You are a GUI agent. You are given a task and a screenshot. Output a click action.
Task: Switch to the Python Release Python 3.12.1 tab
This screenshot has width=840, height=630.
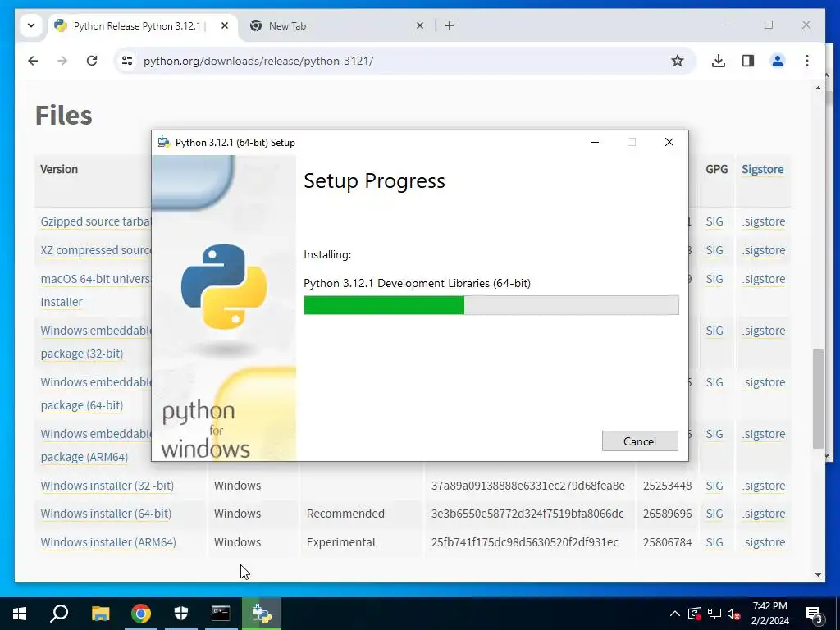coord(137,25)
